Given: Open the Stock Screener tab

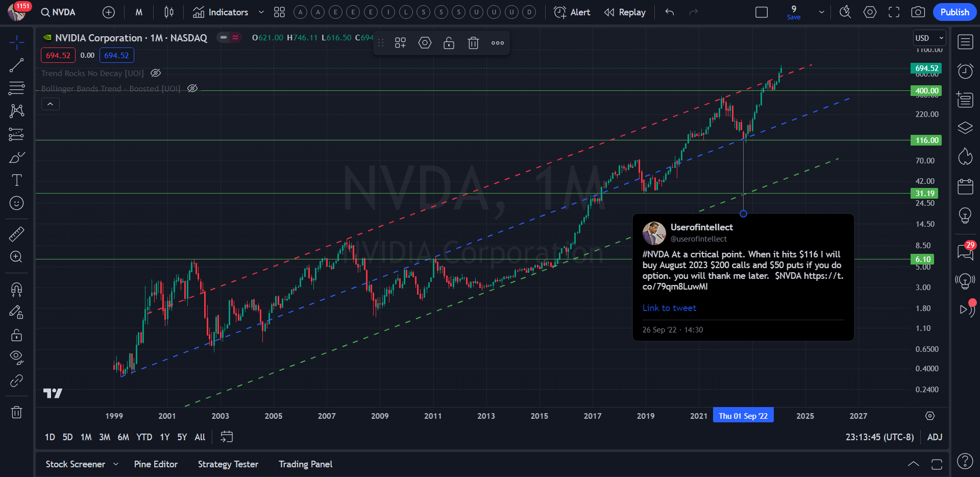Looking at the screenshot, I should pos(76,464).
